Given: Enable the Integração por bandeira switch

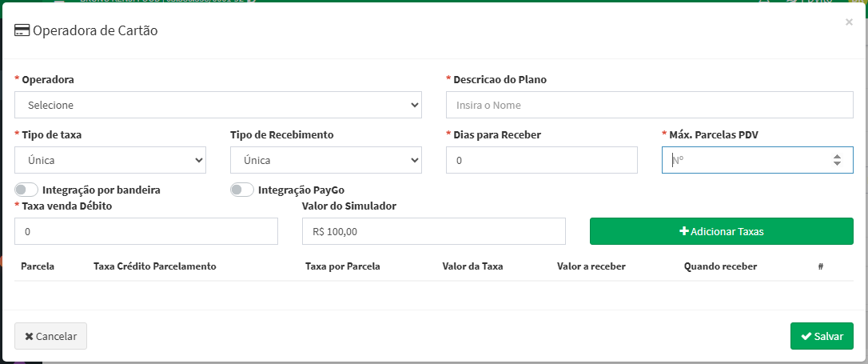Looking at the screenshot, I should [x=26, y=190].
